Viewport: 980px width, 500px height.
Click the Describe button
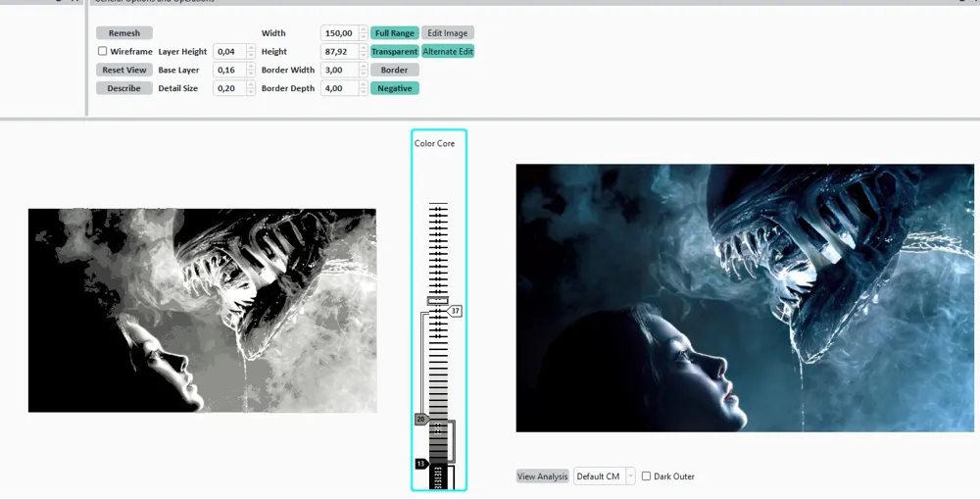[x=124, y=88]
